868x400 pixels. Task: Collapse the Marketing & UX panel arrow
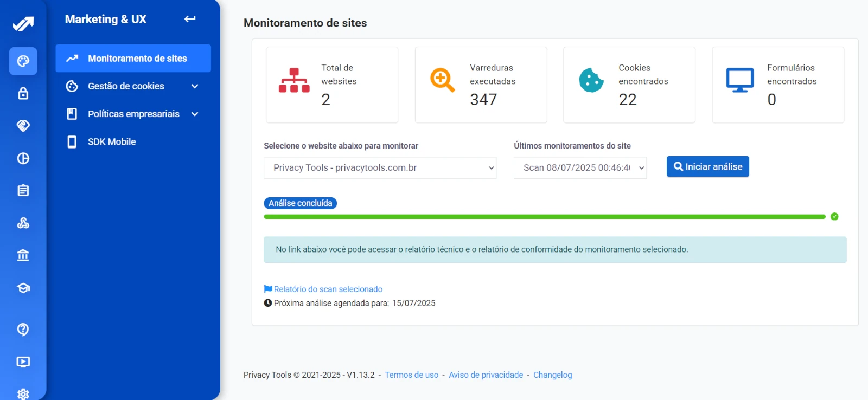(x=190, y=19)
